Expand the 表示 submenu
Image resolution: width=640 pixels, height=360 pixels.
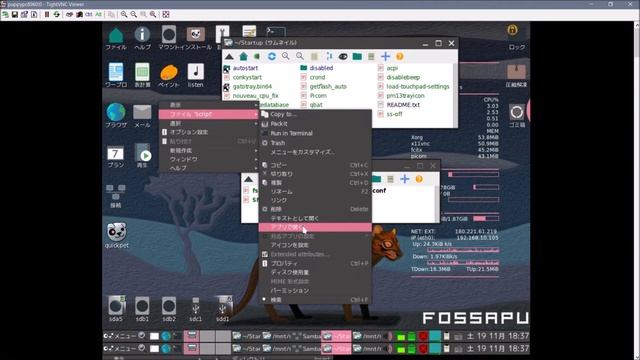(209, 105)
